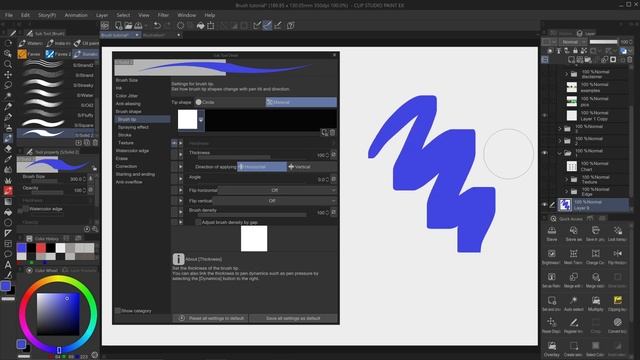This screenshot has height=360, width=640.
Task: Open Flip vertical dropdown
Action: pos(274,201)
